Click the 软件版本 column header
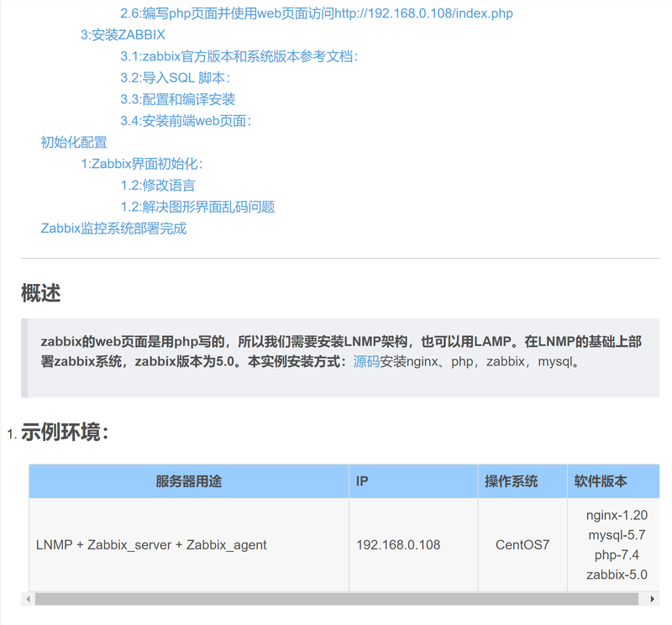Screen dimensions: 672x625 [x=613, y=481]
